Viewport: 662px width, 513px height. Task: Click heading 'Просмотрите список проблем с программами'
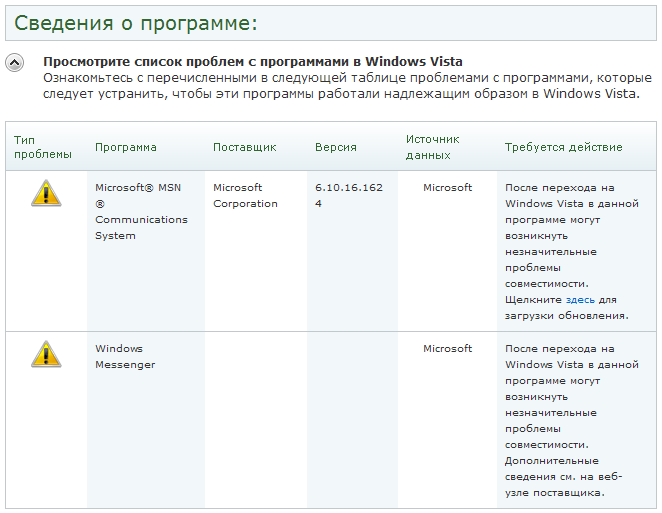(252, 62)
